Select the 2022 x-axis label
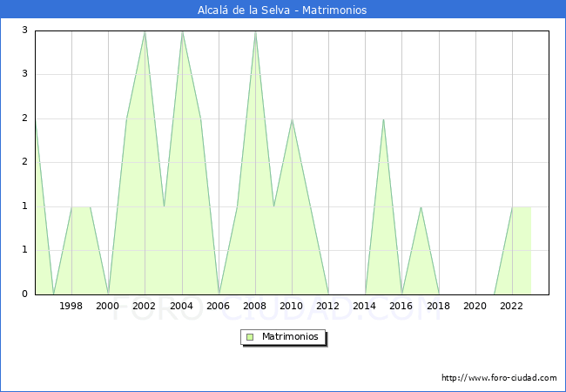Viewport: 566px width, 392px height. click(511, 306)
